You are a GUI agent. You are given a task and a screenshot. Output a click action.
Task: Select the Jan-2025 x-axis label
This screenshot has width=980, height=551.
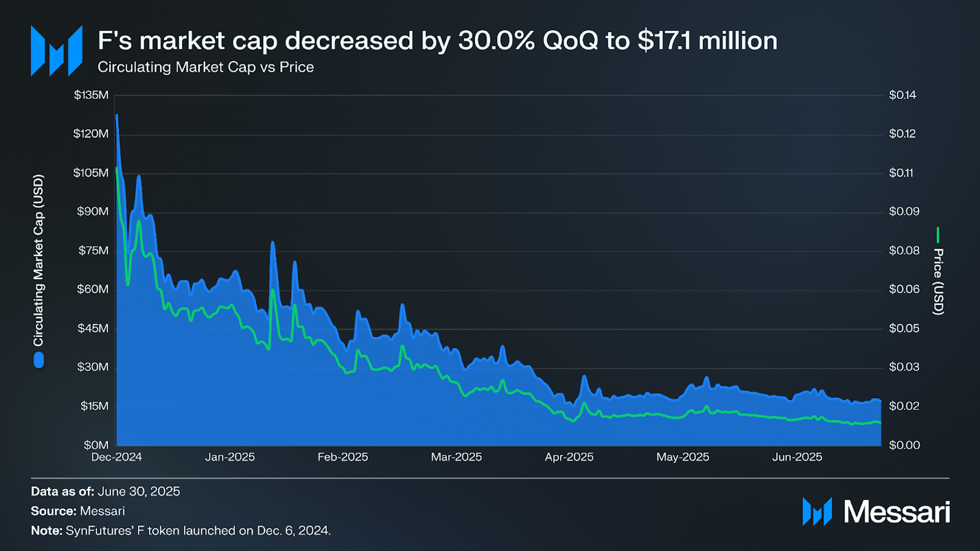[230, 457]
